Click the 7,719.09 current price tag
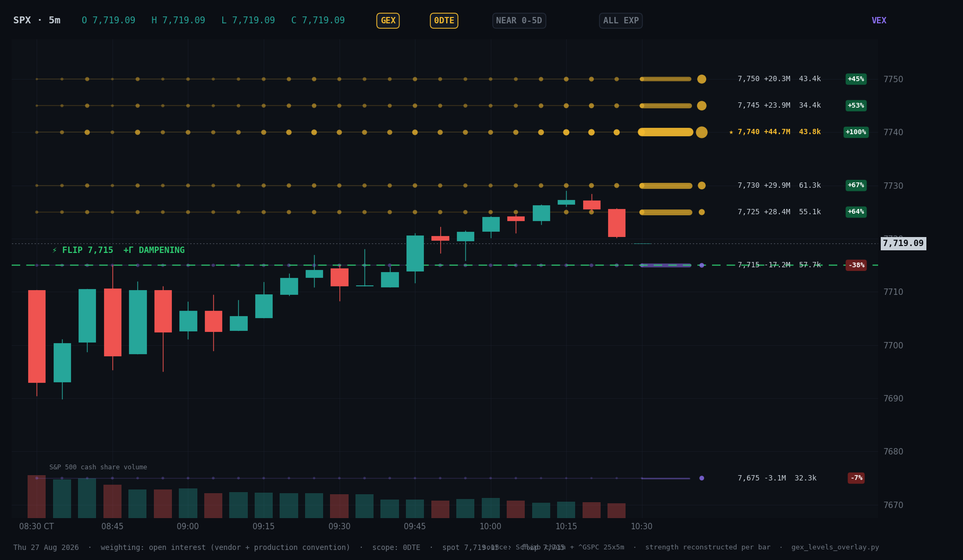 click(x=903, y=243)
